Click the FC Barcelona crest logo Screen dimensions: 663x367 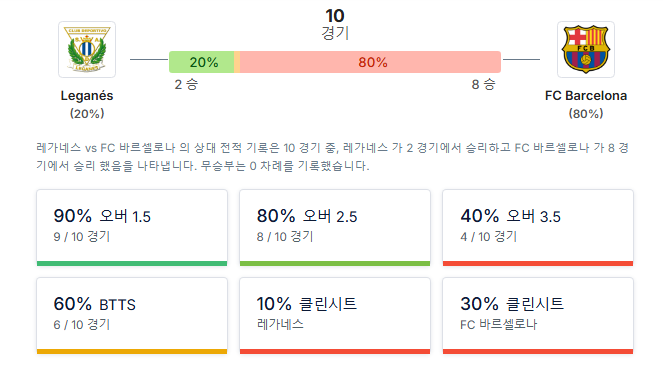tap(586, 49)
